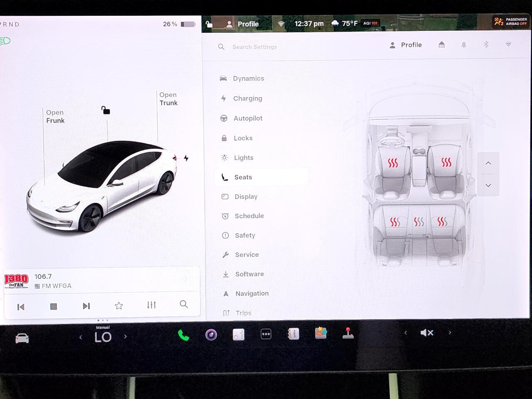The width and height of the screenshot is (532, 399).
Task: Open the Lights settings menu
Action: point(237,158)
